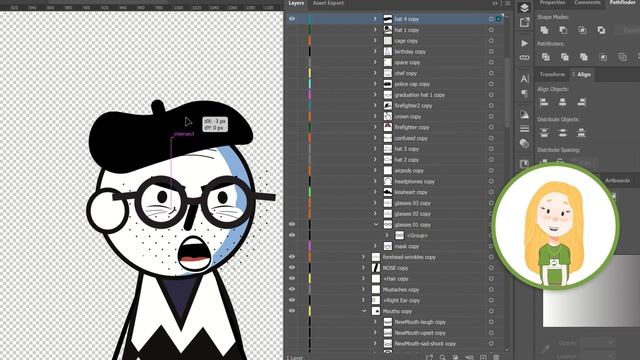
Task: Open the Character panel icon in the dock
Action: point(524,78)
